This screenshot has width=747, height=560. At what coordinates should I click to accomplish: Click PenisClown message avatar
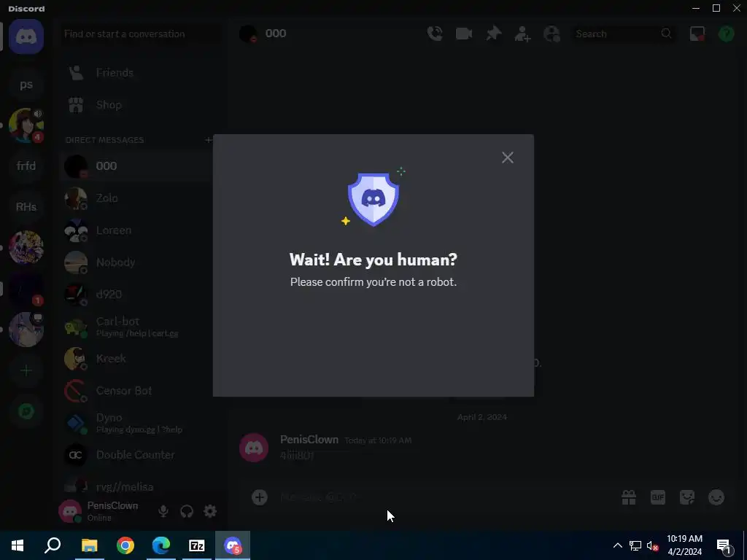pos(254,448)
